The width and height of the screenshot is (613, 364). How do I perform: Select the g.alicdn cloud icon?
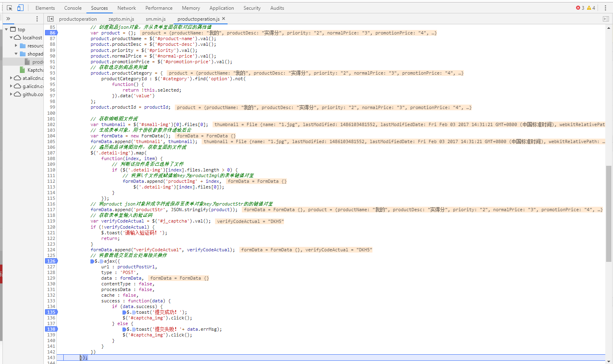tap(17, 86)
